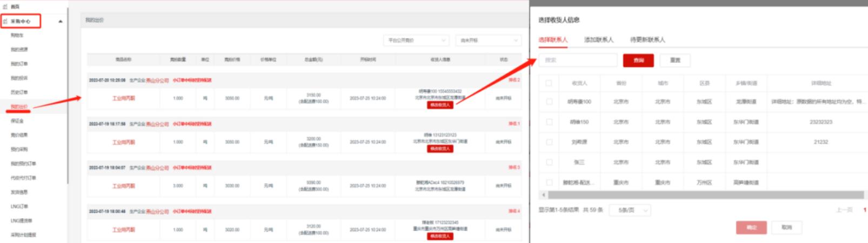Open the 尚未开标 status dropdown
This screenshot has height=243, width=868.
pyautogui.click(x=489, y=40)
